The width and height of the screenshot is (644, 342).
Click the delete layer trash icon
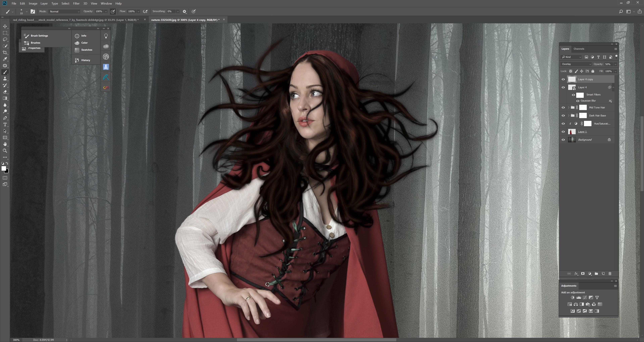(610, 274)
